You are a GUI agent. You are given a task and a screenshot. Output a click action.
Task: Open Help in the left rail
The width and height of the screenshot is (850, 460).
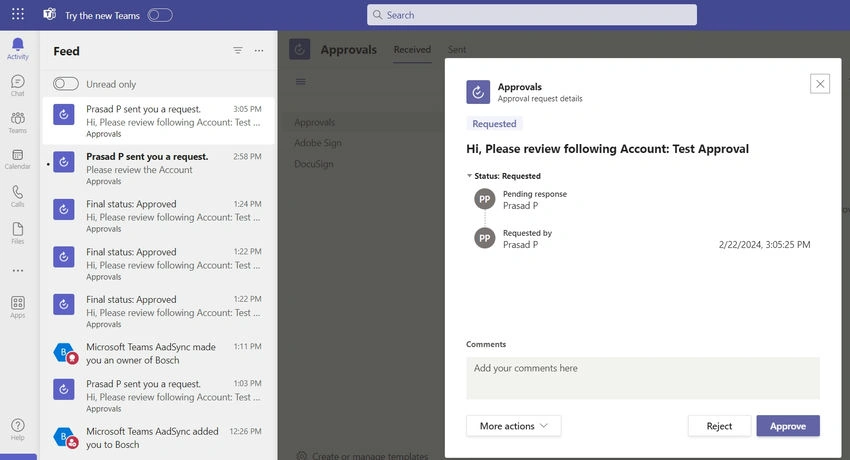click(18, 430)
